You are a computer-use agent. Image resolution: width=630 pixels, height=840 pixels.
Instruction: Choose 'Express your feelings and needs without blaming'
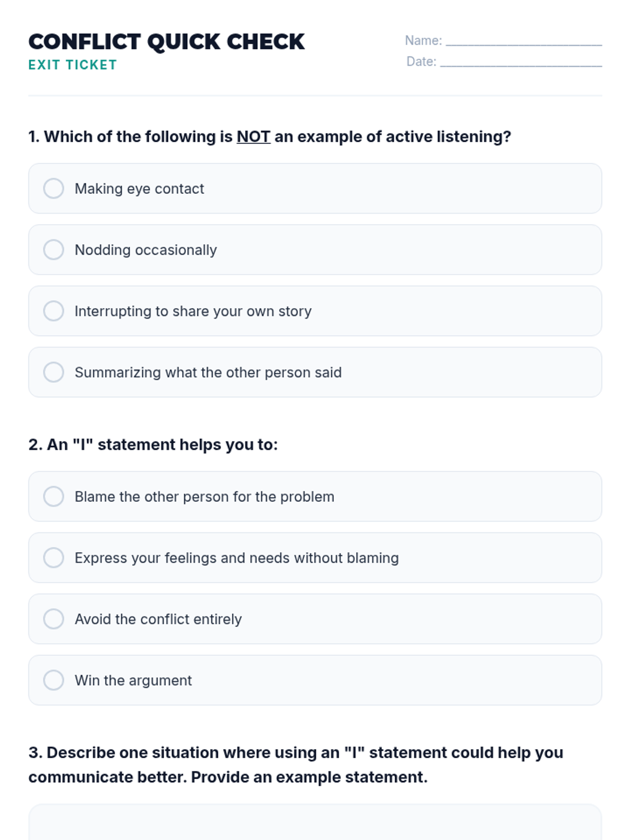54,558
